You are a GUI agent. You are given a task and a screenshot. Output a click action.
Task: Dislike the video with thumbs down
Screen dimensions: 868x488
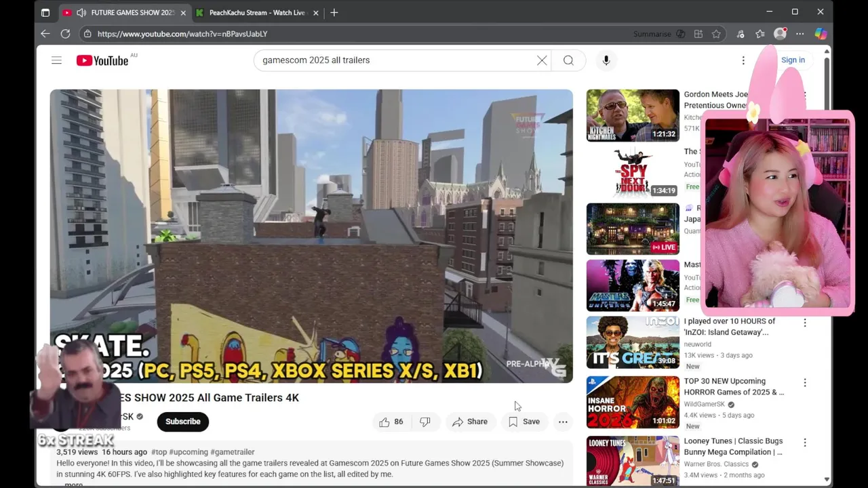coord(425,422)
